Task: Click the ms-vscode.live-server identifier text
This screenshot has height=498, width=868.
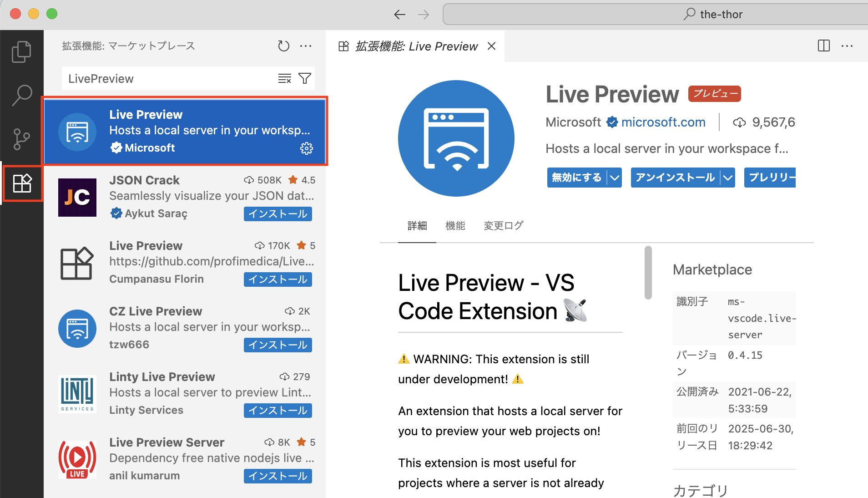Action: tap(762, 318)
